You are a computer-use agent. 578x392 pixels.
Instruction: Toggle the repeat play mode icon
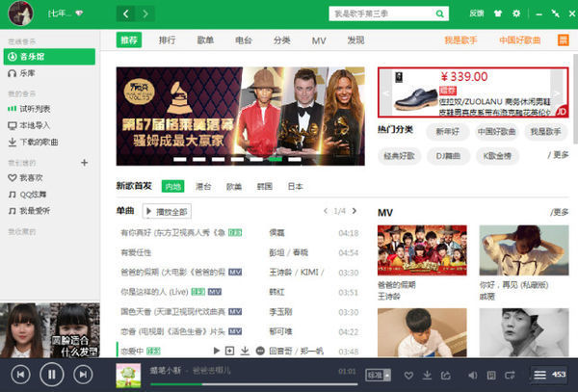pos(510,376)
